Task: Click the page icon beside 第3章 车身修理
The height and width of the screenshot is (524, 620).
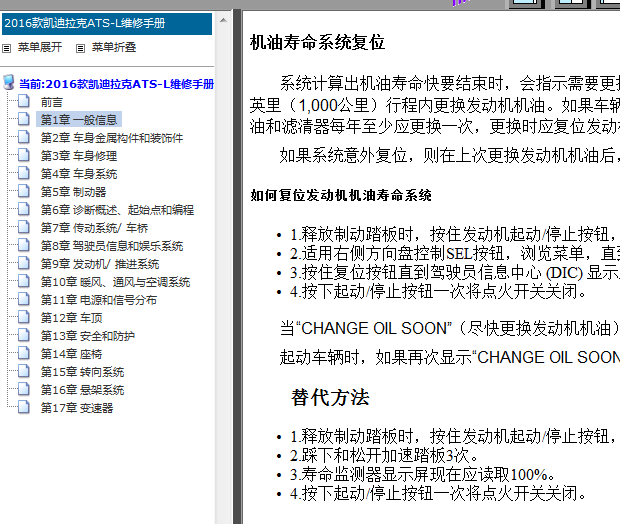Action: [24, 155]
